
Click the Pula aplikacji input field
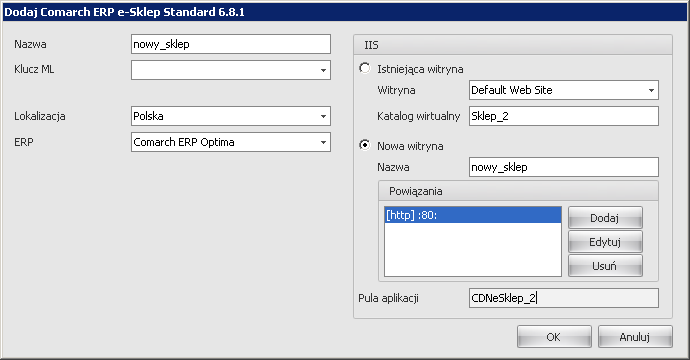tap(564, 298)
